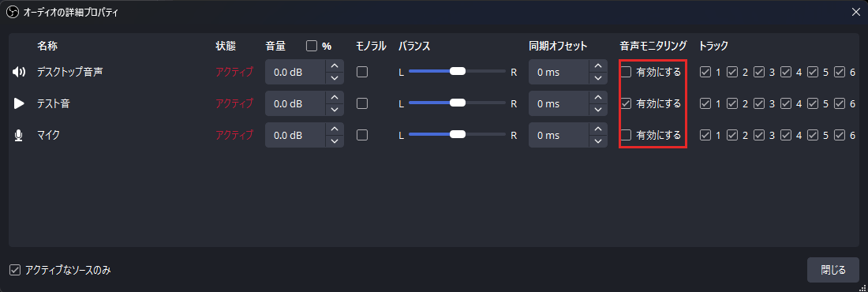The height and width of the screenshot is (292, 868).
Task: Decrease sync offset for テスト音
Action: (x=597, y=109)
